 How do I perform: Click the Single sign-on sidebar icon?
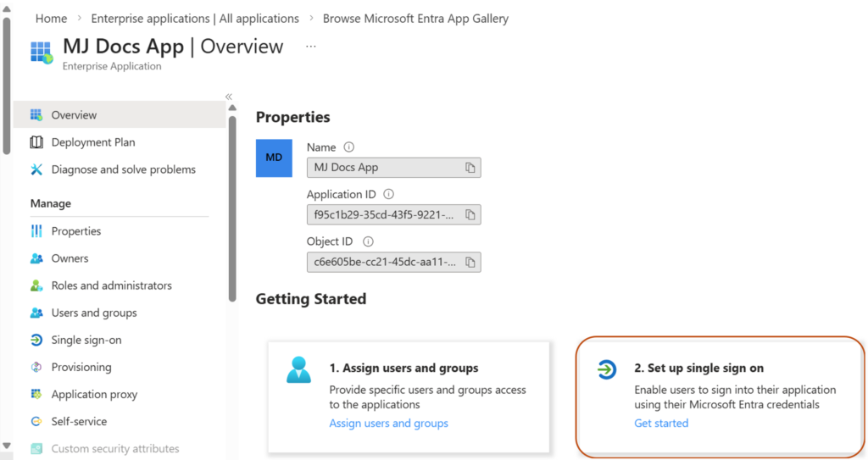click(36, 340)
